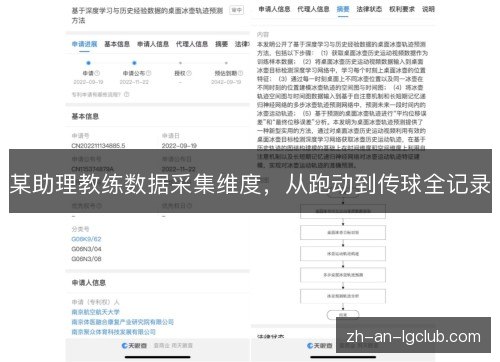Tap the rounded end node of flowchart
Image resolution: width=500 pixels, height=362 pixels.
coord(343,315)
